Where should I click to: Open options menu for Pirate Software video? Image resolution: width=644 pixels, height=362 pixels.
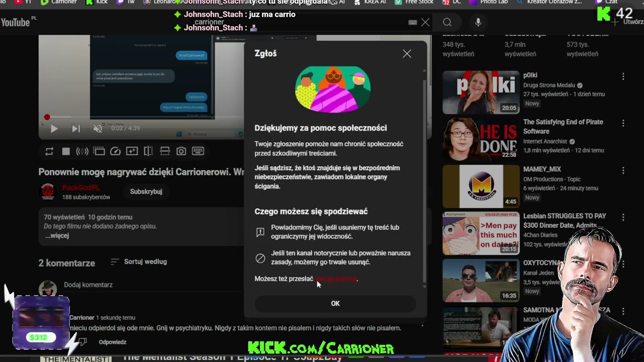(x=623, y=123)
